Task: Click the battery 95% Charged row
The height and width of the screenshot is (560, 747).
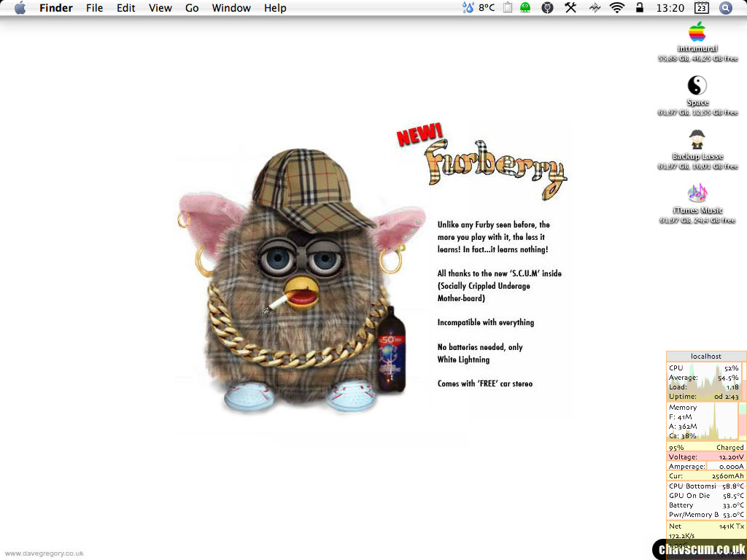Action: click(x=706, y=448)
